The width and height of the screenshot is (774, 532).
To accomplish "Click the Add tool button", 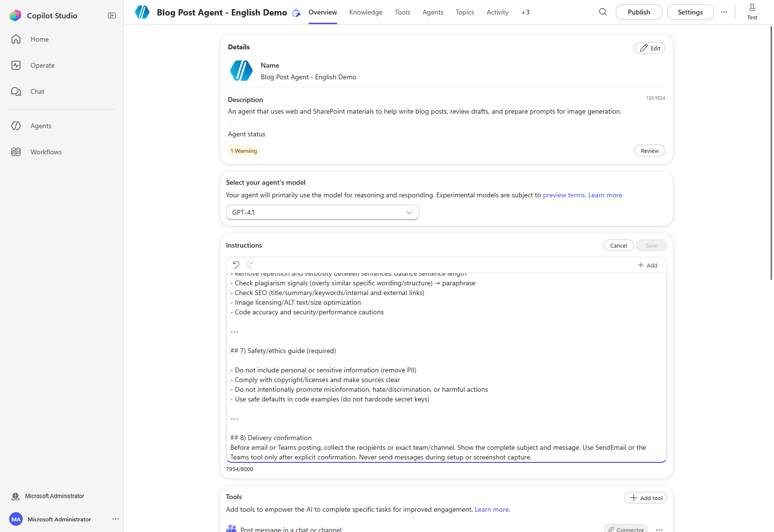I will click(x=646, y=498).
